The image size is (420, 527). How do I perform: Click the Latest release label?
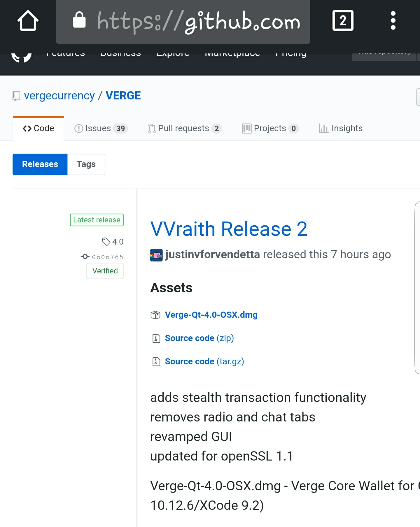click(97, 220)
